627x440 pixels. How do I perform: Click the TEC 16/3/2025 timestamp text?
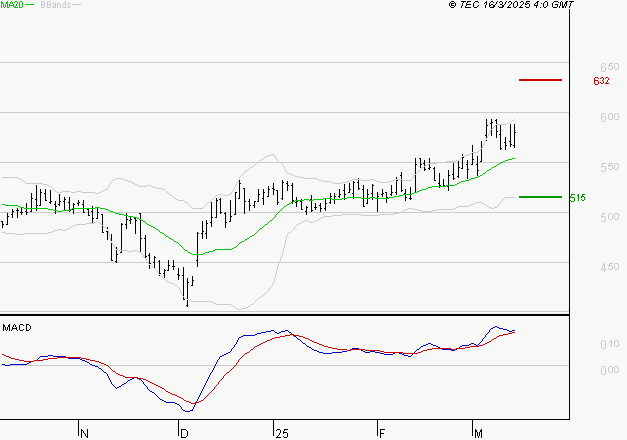click(x=511, y=5)
